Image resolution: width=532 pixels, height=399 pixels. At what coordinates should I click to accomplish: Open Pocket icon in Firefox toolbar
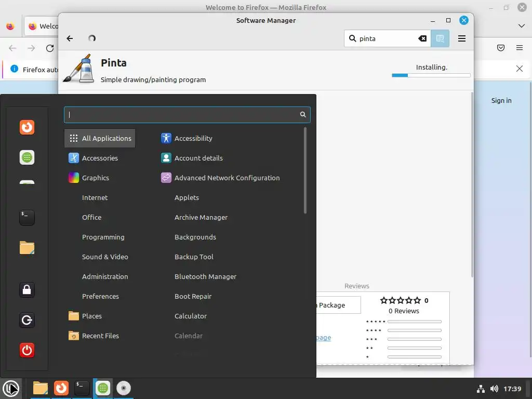[x=501, y=48]
